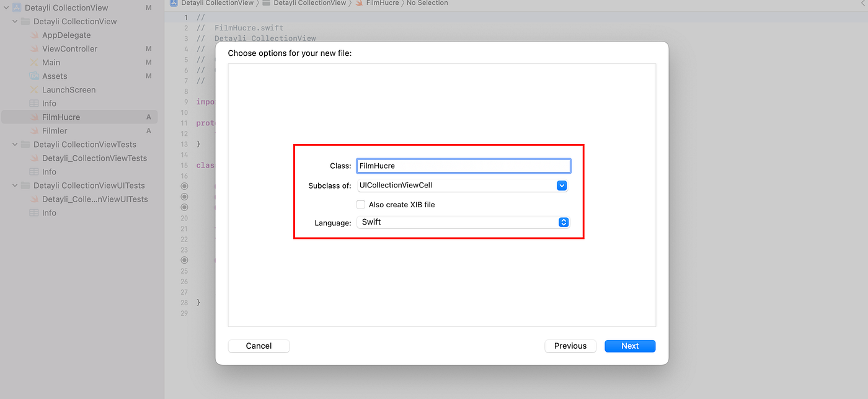Open the Language dropdown
This screenshot has width=868, height=399.
[x=563, y=222]
